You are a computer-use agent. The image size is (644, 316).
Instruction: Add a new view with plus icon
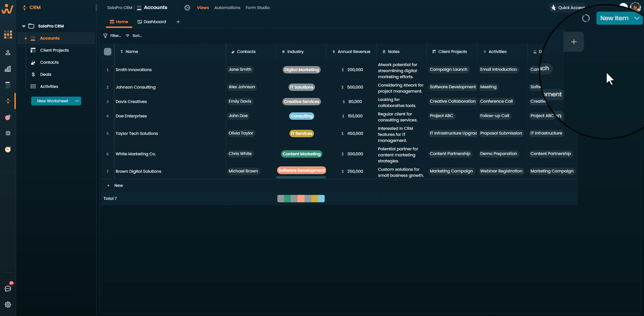[x=178, y=22]
